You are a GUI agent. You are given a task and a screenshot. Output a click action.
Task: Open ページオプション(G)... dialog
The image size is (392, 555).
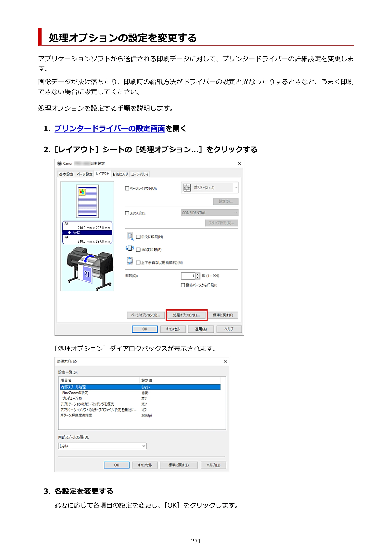coord(145,315)
